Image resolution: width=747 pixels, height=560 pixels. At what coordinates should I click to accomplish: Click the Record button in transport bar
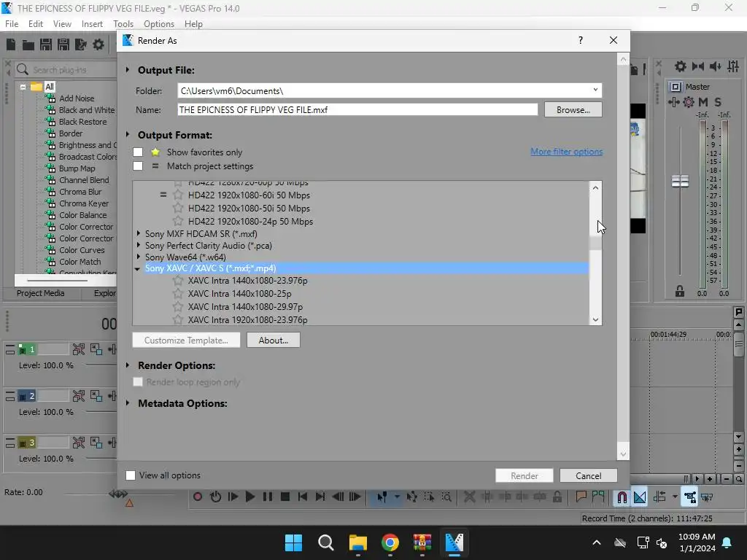click(197, 497)
